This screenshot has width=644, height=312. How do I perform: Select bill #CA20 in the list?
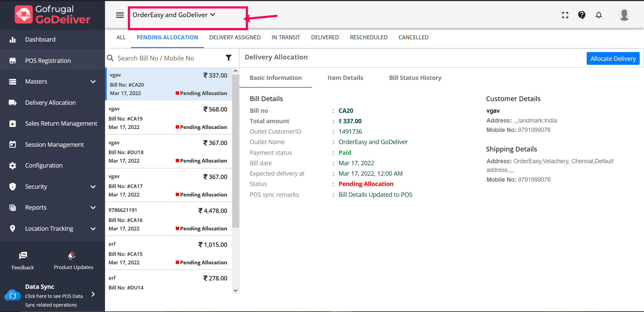click(169, 84)
